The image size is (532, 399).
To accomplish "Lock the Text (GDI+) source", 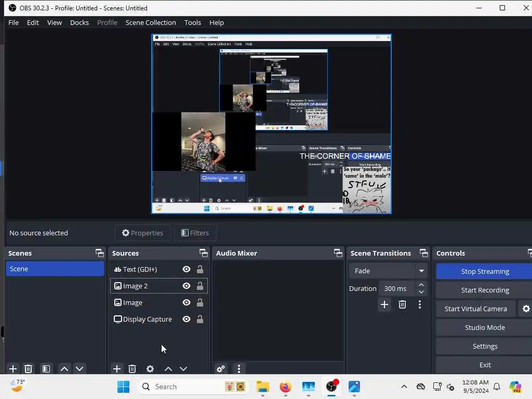I will point(200,270).
